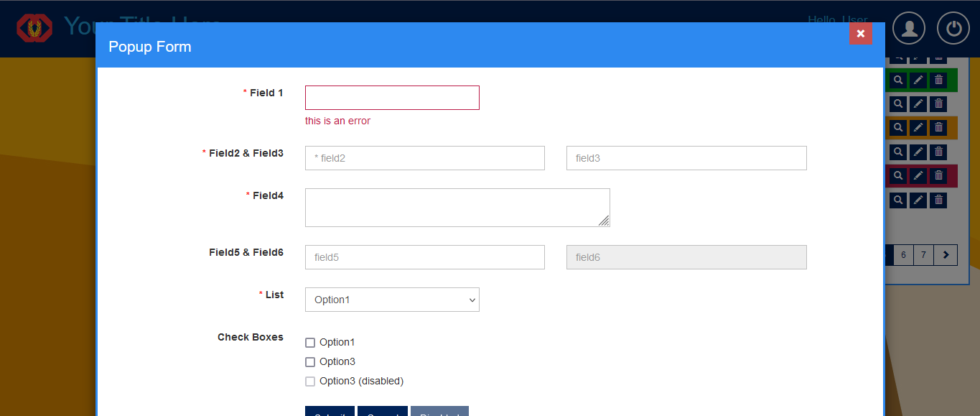The width and height of the screenshot is (980, 416).
Task: Tick the enabled Option3 checkbox
Action: (310, 362)
